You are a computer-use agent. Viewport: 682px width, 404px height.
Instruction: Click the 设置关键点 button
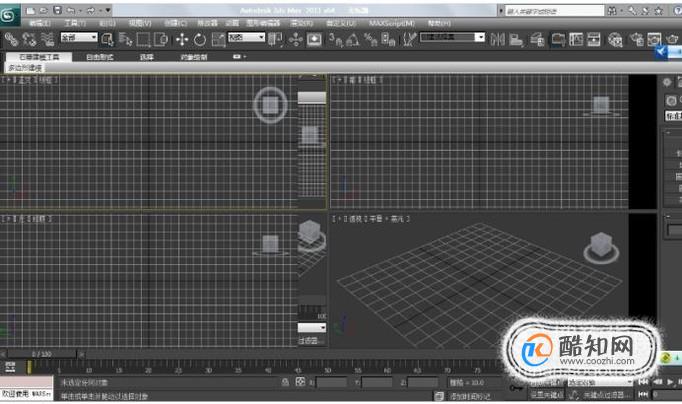(546, 395)
